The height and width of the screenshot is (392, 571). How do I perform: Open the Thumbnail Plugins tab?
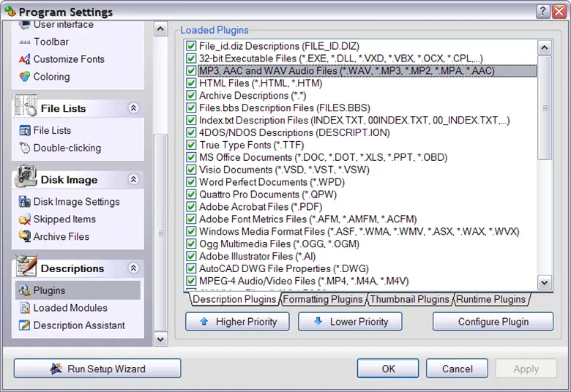coord(409,299)
